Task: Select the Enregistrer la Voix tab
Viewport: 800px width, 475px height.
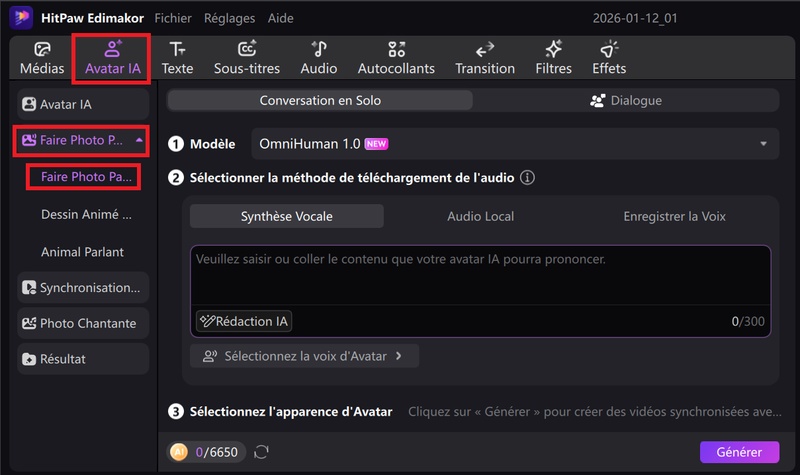Action: pos(674,216)
